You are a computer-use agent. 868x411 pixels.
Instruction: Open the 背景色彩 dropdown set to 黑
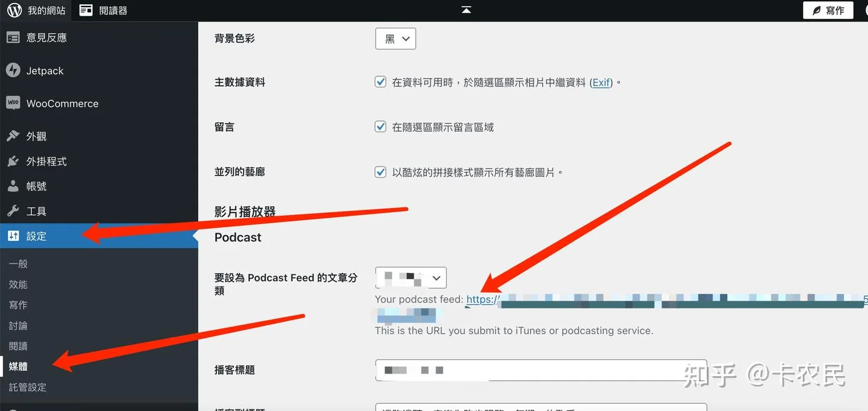click(395, 39)
